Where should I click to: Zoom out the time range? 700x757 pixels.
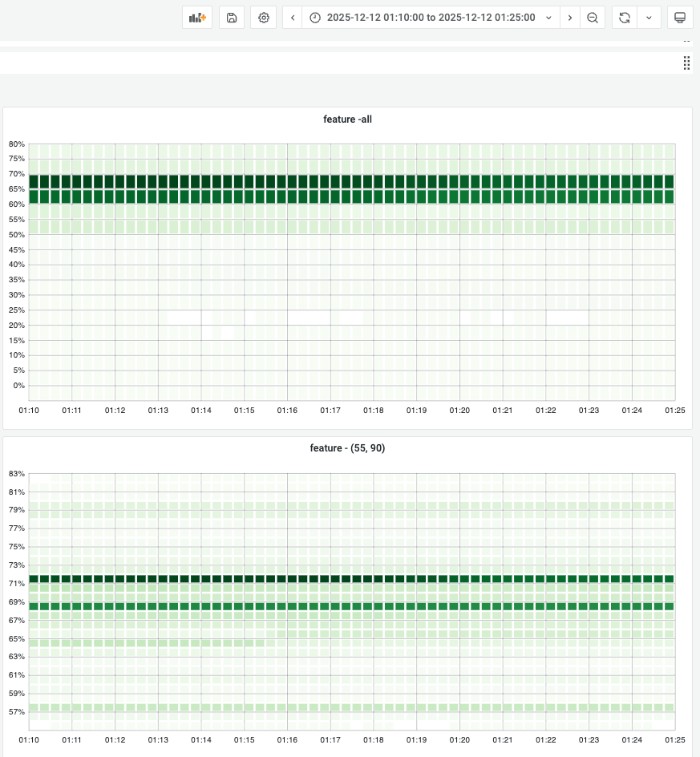(x=593, y=18)
